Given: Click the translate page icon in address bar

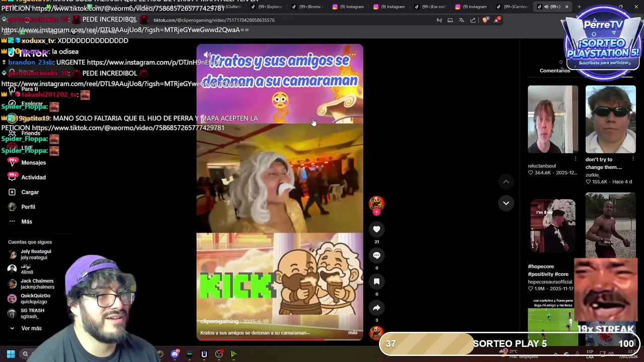Looking at the screenshot, I should [461, 20].
